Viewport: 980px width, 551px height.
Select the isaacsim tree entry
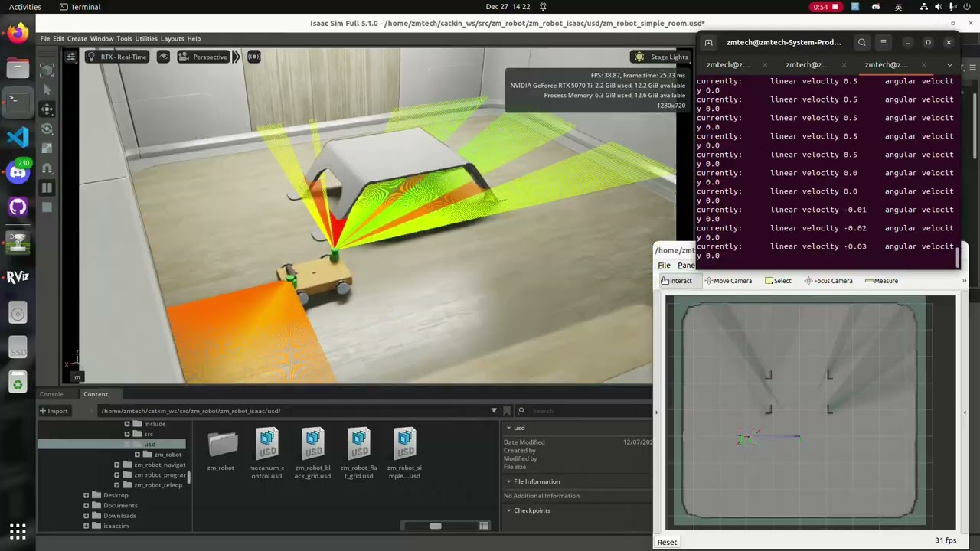(116, 526)
